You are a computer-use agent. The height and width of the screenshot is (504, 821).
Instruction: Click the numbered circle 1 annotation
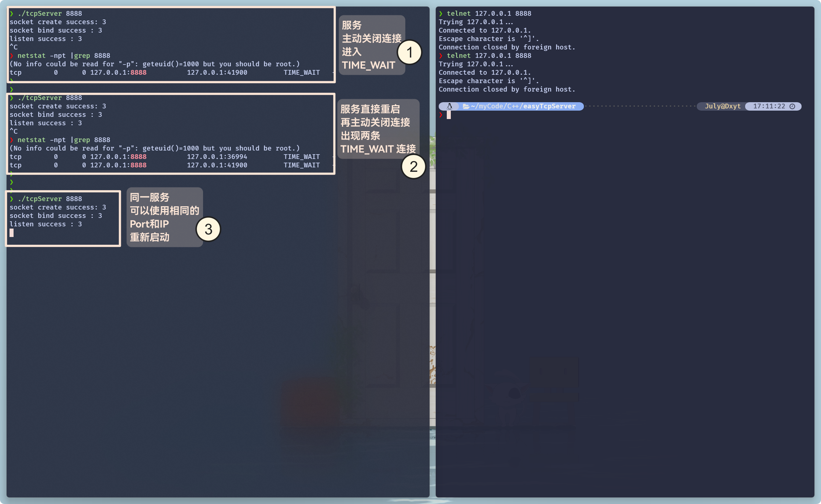pos(409,52)
